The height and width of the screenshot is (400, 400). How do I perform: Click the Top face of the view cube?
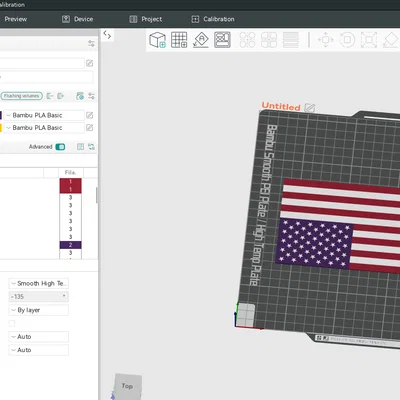click(x=128, y=386)
